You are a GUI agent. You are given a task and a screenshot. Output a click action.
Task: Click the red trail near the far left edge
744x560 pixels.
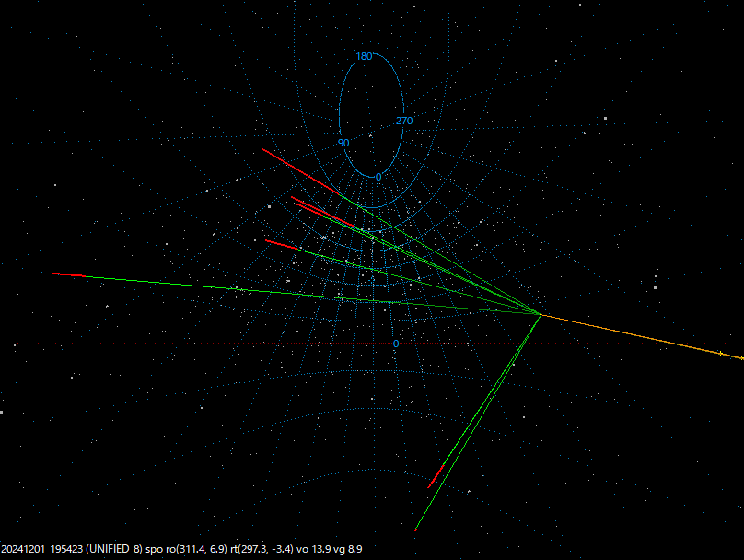pos(69,274)
